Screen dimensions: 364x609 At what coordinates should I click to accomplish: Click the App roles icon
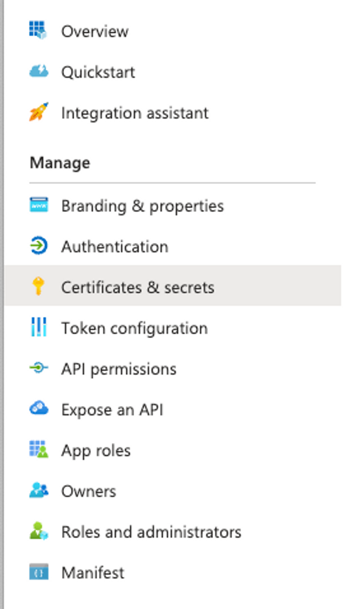pyautogui.click(x=39, y=449)
